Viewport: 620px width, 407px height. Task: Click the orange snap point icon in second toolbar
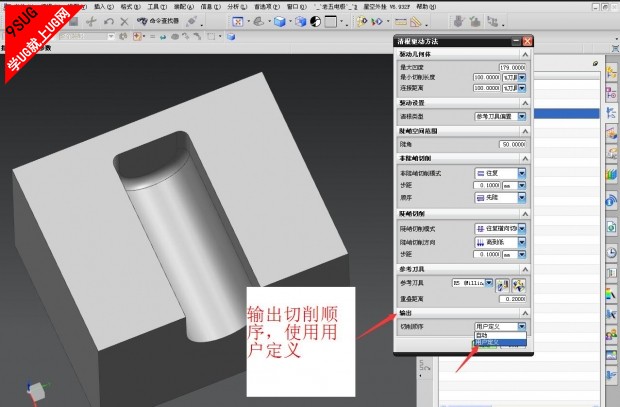coord(137,37)
